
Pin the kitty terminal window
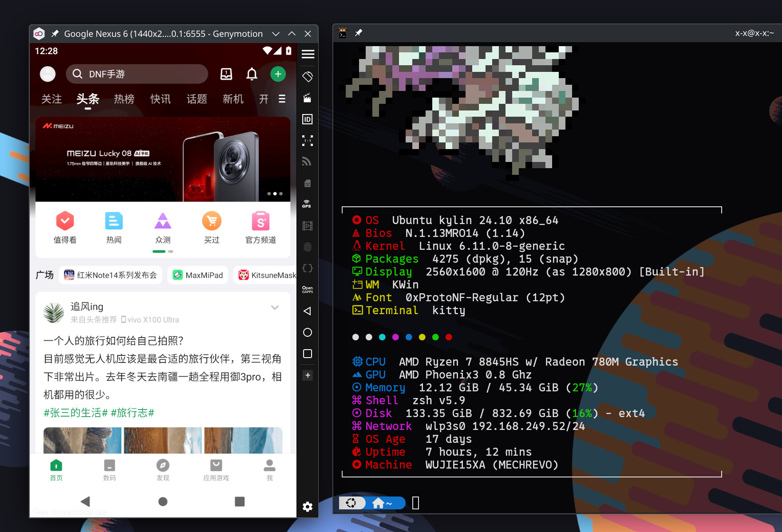point(359,33)
